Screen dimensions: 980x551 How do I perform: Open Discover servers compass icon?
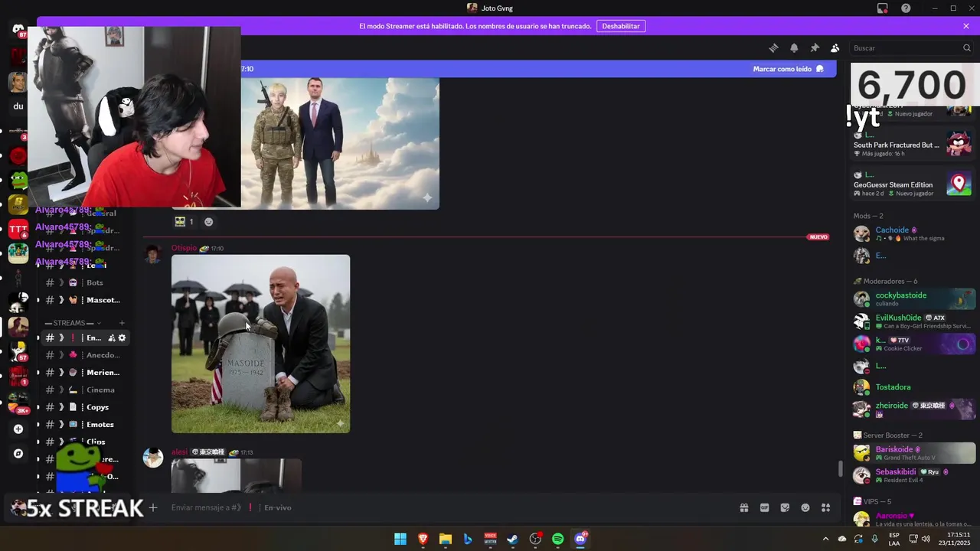[18, 454]
